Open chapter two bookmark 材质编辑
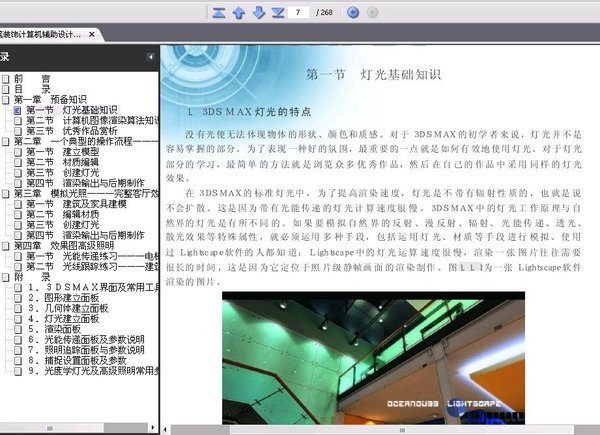Image resolution: width=600 pixels, height=435 pixels. [x=62, y=162]
